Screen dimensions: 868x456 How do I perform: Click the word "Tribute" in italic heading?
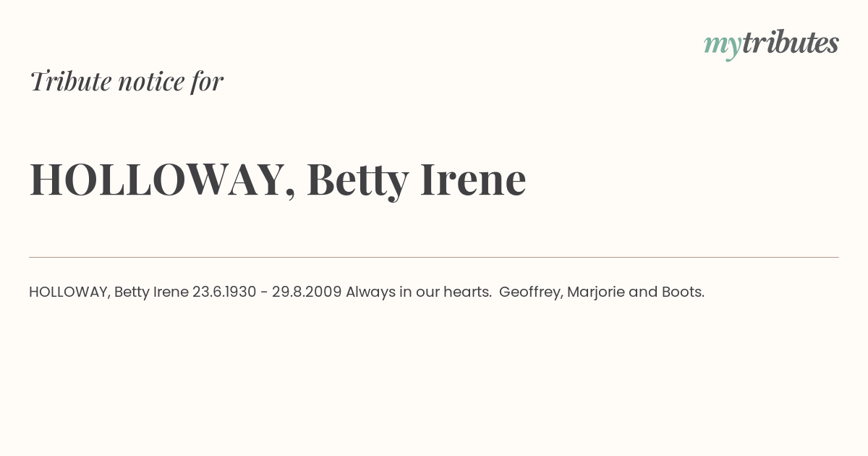[x=71, y=81]
